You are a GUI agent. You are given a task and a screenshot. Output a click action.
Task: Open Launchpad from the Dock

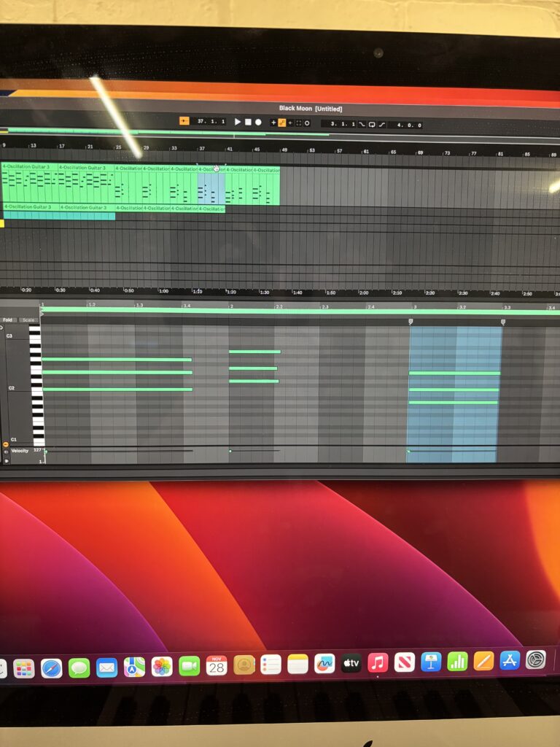(24, 668)
